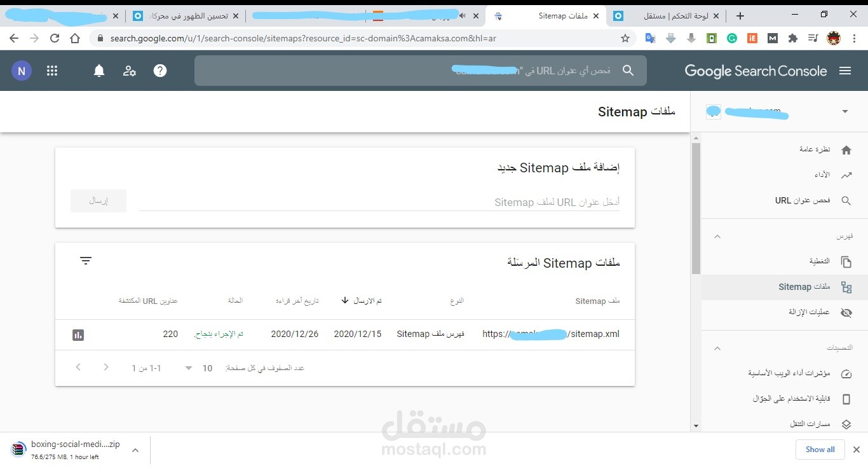This screenshot has height=468, width=868.
Task: Click the sidebar vertical scrollbar
Action: coord(696,209)
